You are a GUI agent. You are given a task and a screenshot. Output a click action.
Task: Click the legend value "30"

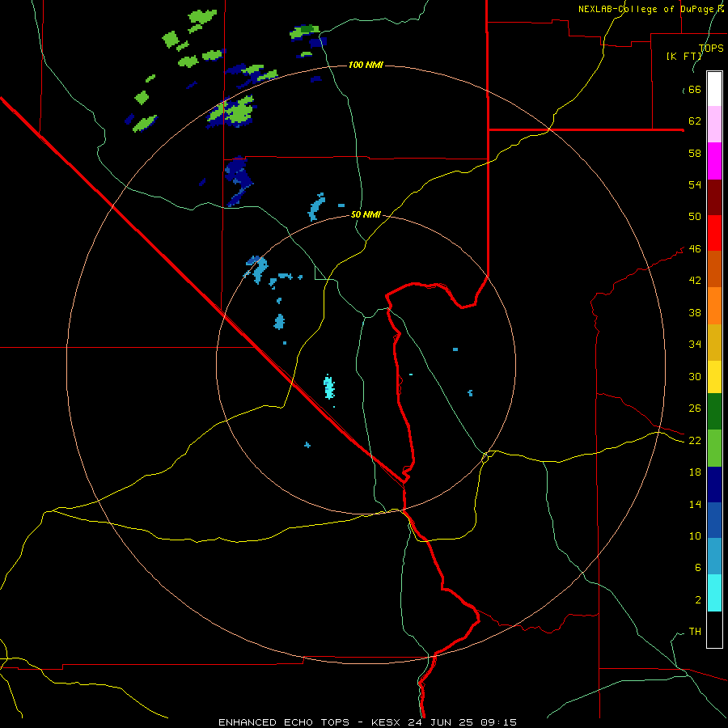695,376
